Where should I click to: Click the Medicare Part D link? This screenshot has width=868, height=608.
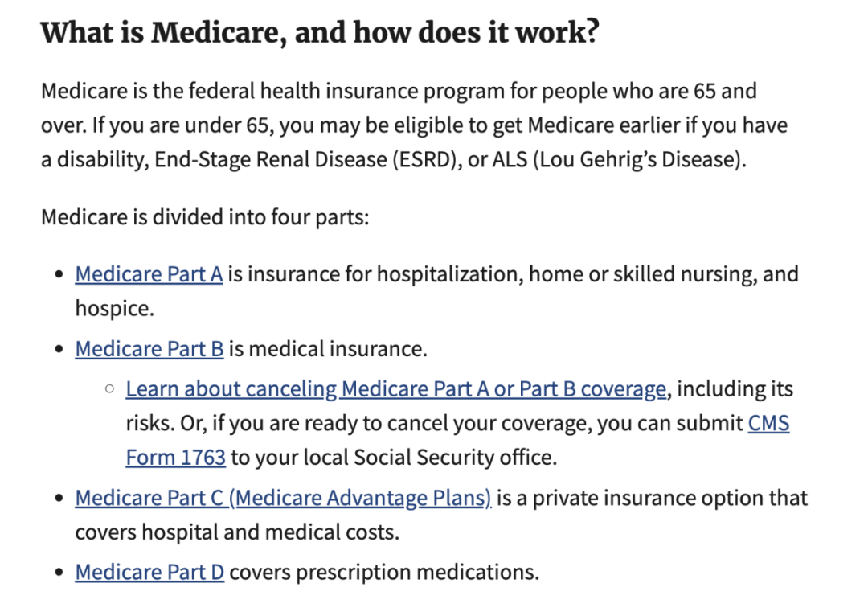pos(149,573)
